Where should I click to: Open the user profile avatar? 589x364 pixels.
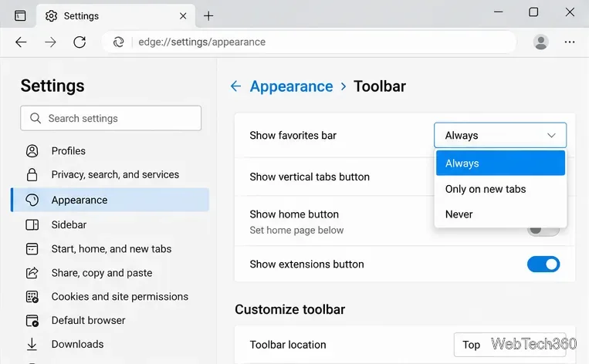click(x=541, y=42)
